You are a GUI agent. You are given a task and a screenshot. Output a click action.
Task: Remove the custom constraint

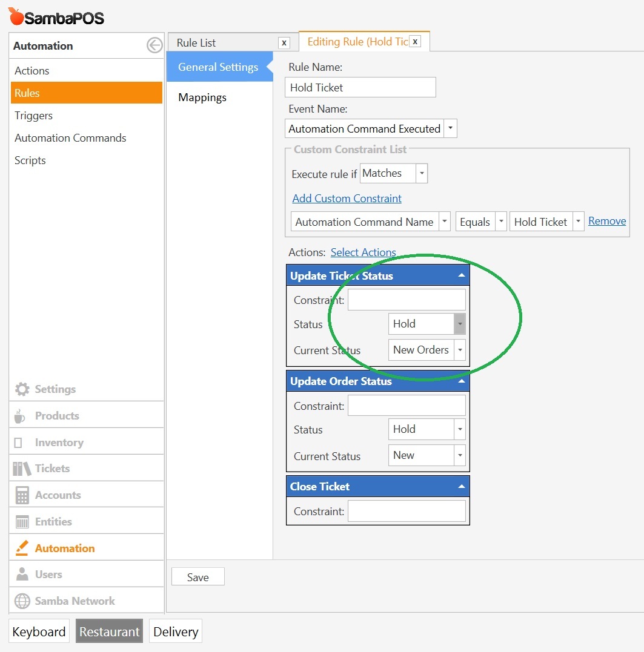[607, 221]
